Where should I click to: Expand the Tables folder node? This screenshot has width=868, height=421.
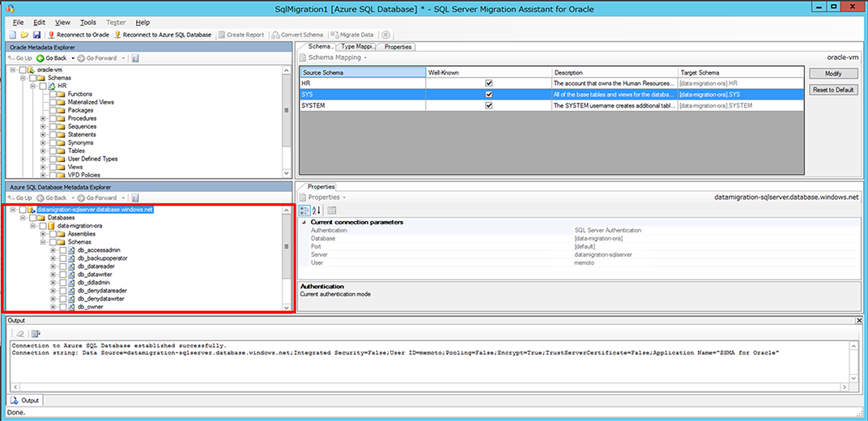point(43,151)
